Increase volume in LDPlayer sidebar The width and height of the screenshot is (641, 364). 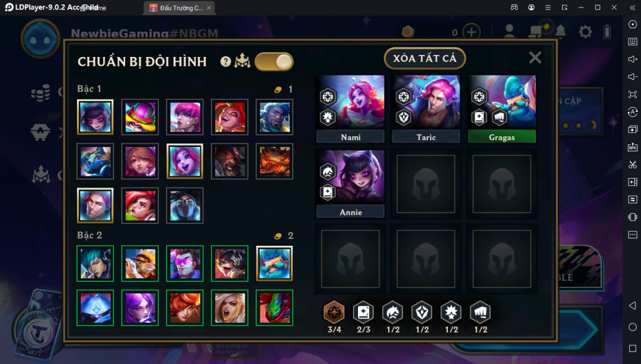(632, 59)
